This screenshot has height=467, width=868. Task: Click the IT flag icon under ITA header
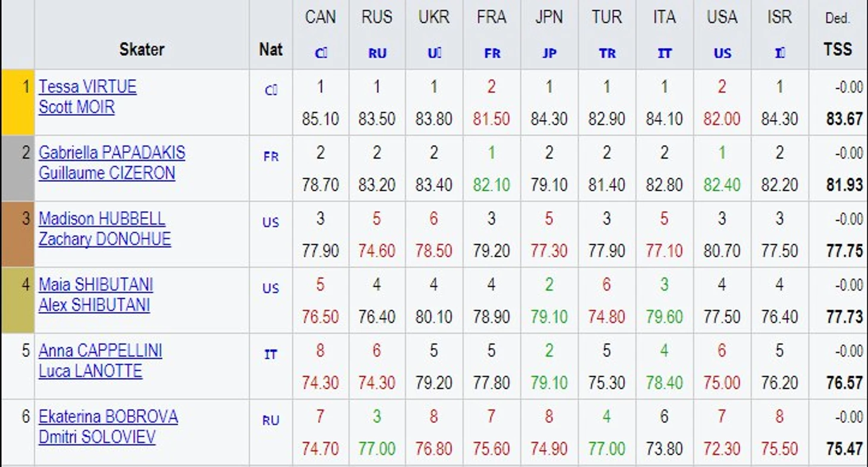[x=665, y=53]
